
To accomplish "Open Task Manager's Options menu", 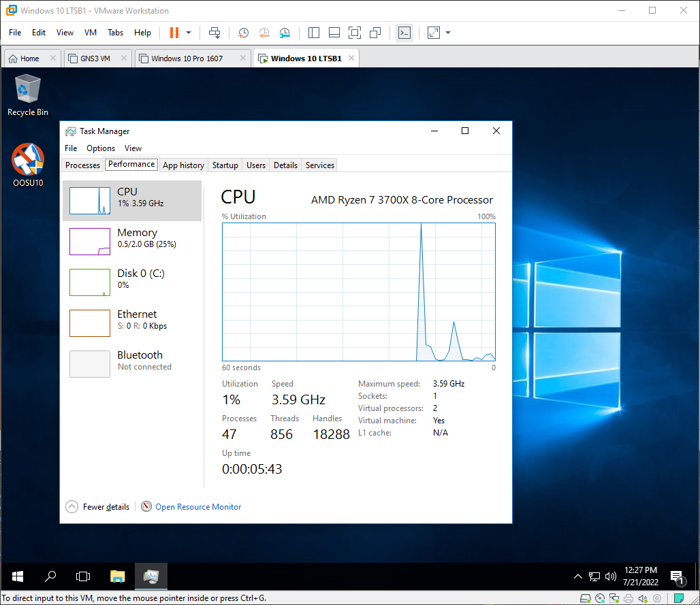I will pyautogui.click(x=101, y=148).
